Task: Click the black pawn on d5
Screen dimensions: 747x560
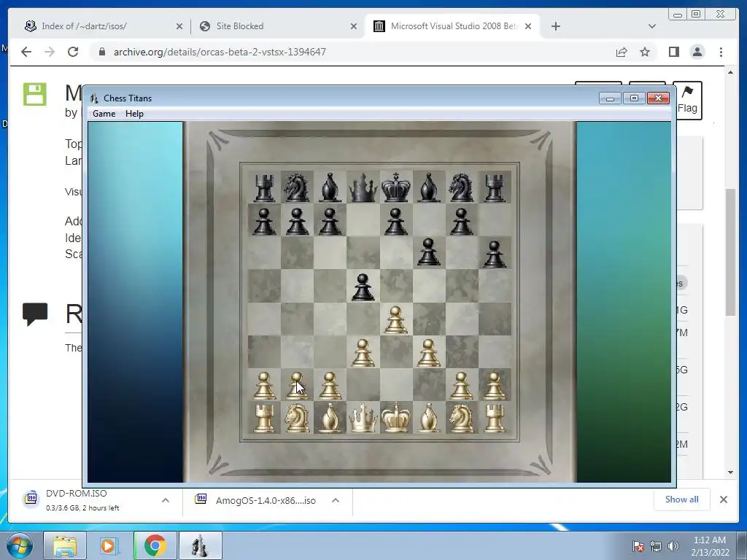Action: pyautogui.click(x=363, y=287)
